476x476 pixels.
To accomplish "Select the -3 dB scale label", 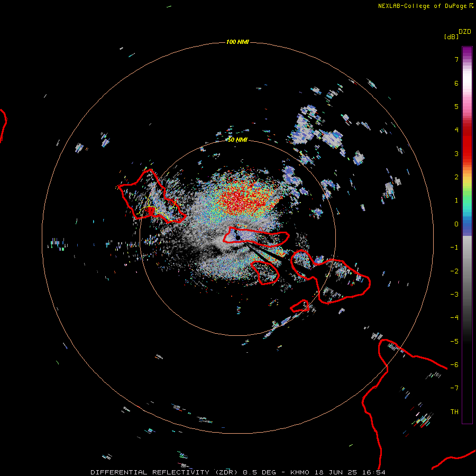I will point(454,295).
